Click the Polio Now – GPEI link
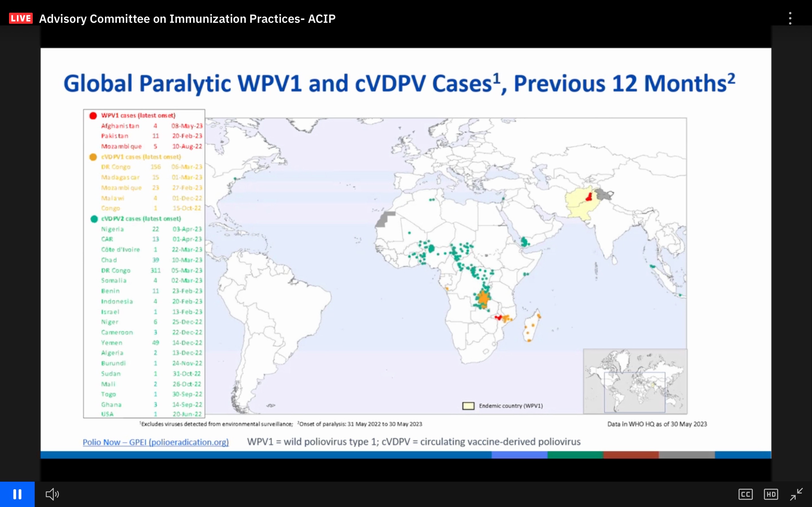This screenshot has width=812, height=507. [x=156, y=442]
